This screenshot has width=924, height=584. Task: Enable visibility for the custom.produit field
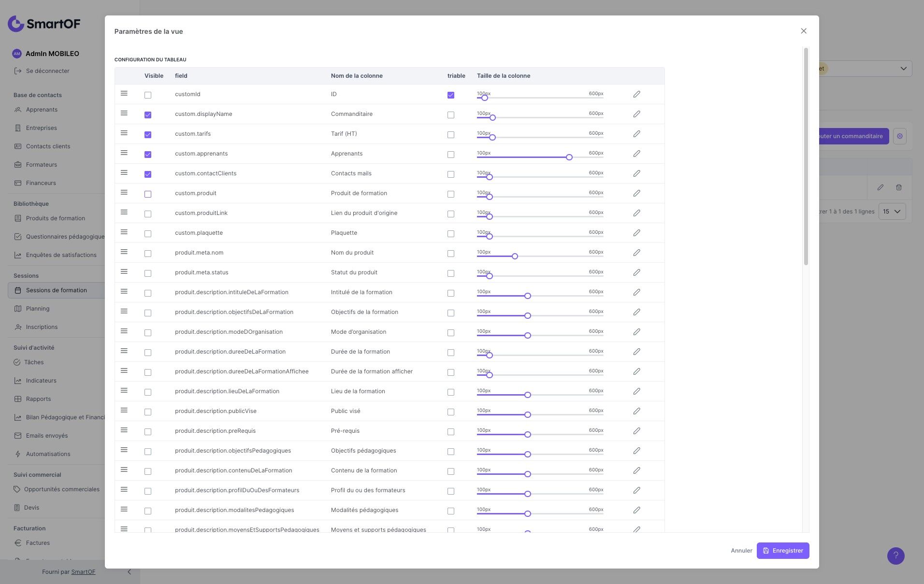point(148,194)
